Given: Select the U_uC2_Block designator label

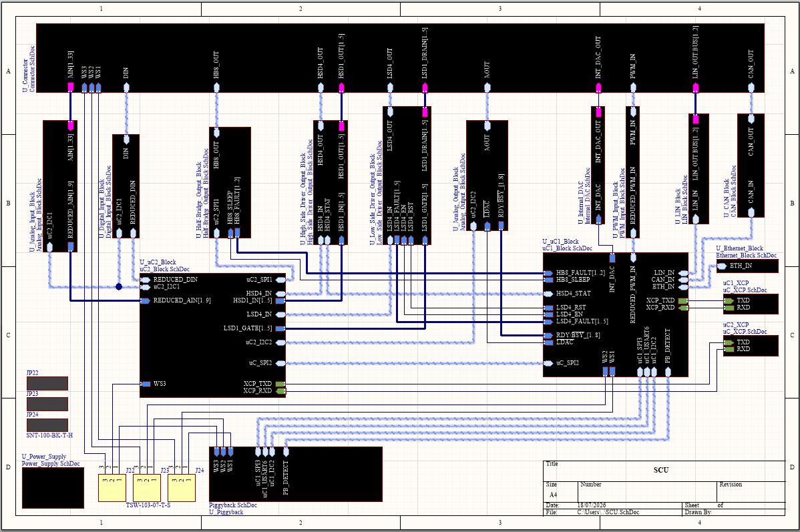Looking at the screenshot, I should point(158,262).
